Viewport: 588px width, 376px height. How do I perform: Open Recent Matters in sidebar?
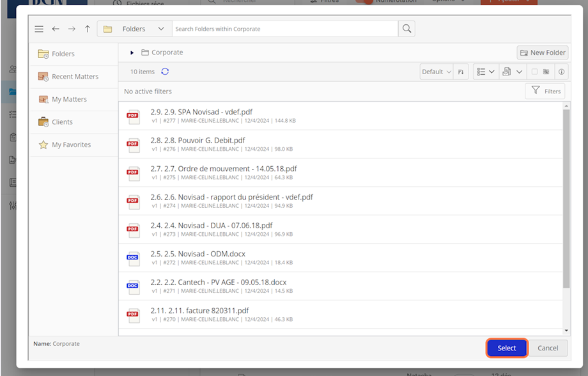[x=74, y=77]
